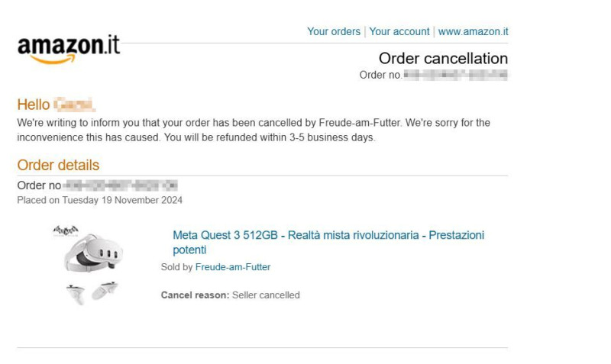Click the Meta Quest headset product image
Screen dimensions: 611x364
point(93,253)
